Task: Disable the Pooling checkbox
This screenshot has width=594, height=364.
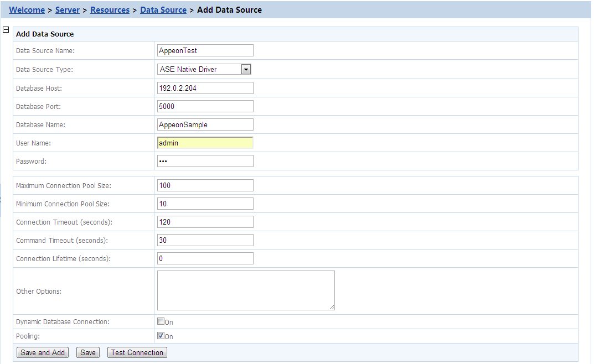Action: (x=161, y=336)
